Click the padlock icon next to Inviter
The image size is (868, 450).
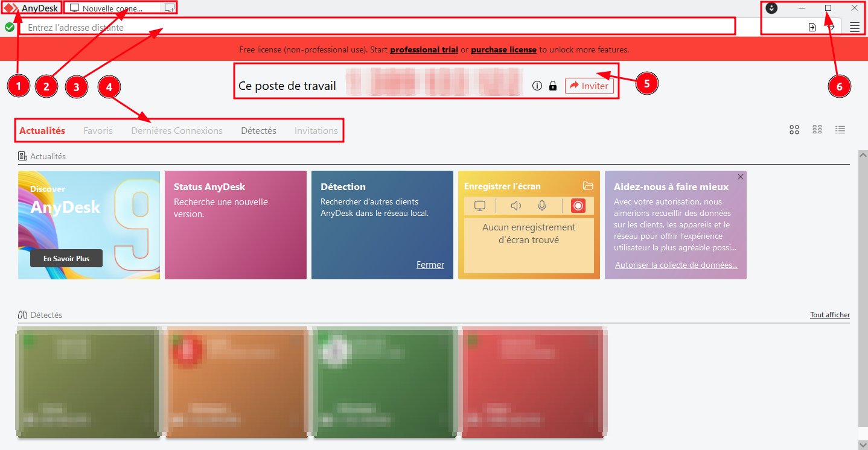click(x=553, y=86)
